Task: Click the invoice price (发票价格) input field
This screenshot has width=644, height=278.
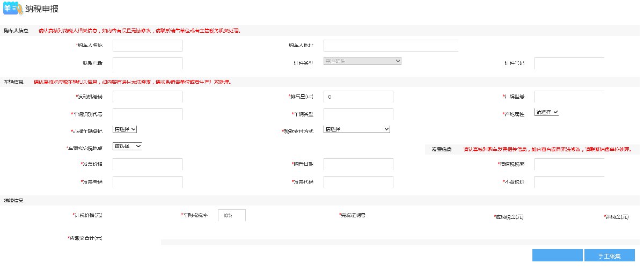Action: (x=148, y=164)
